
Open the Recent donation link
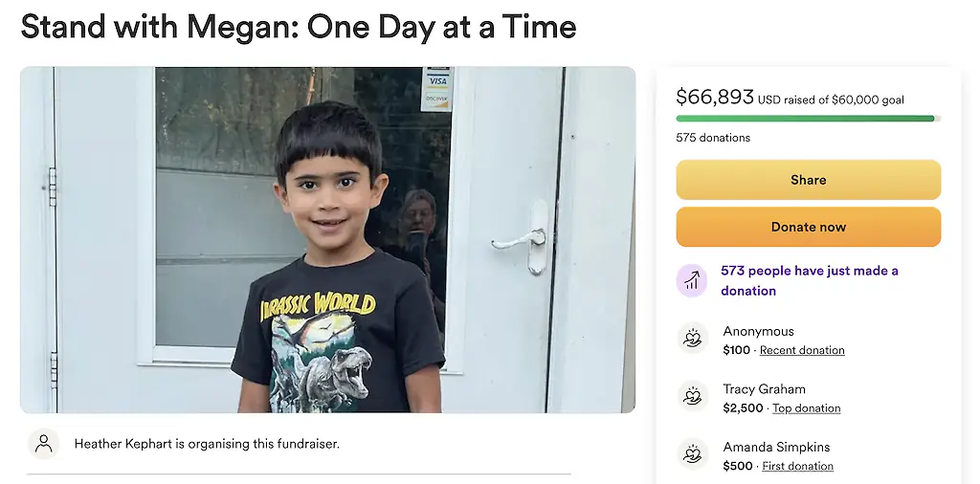802,350
